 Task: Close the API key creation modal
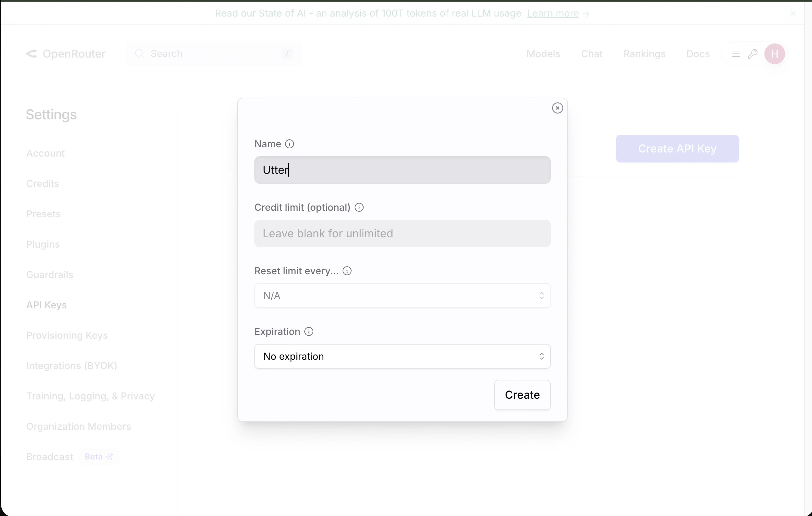pos(557,108)
